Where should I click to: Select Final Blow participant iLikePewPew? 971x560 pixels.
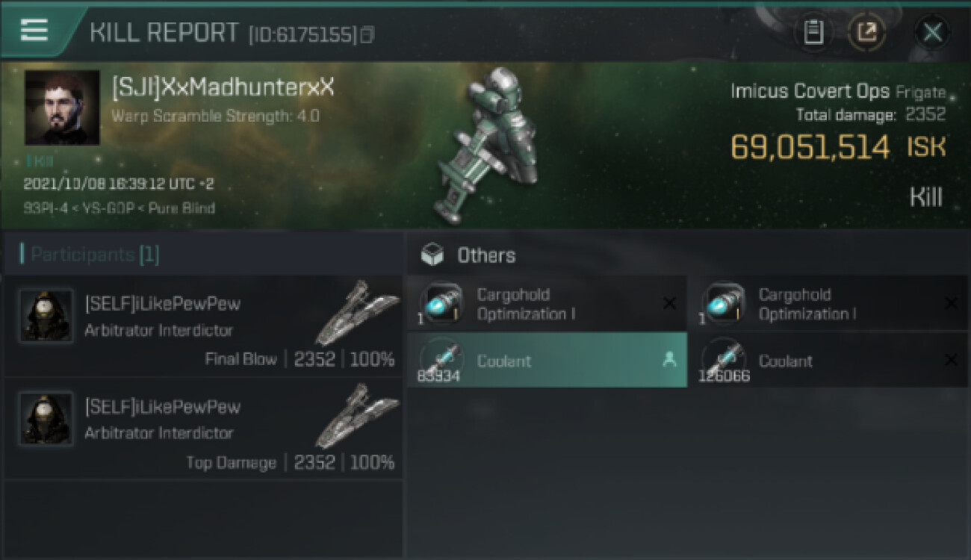click(x=203, y=326)
